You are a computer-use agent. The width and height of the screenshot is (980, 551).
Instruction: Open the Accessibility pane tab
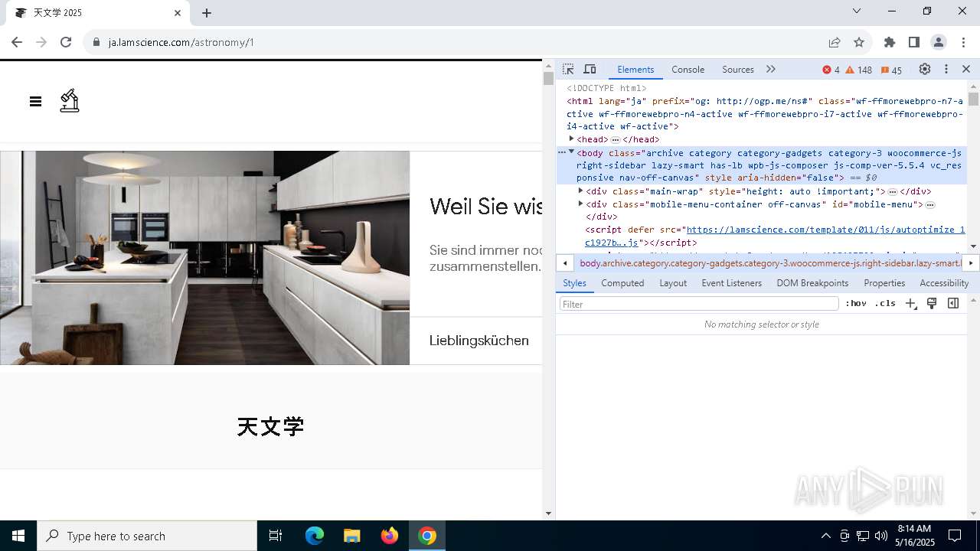944,283
